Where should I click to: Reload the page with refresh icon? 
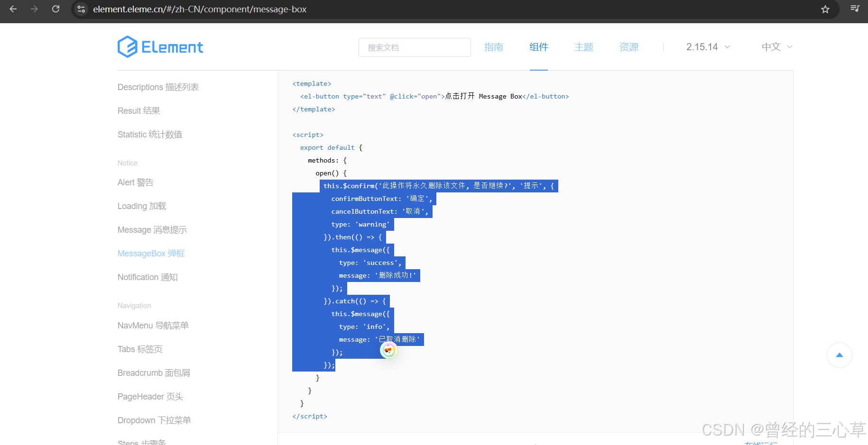[55, 9]
